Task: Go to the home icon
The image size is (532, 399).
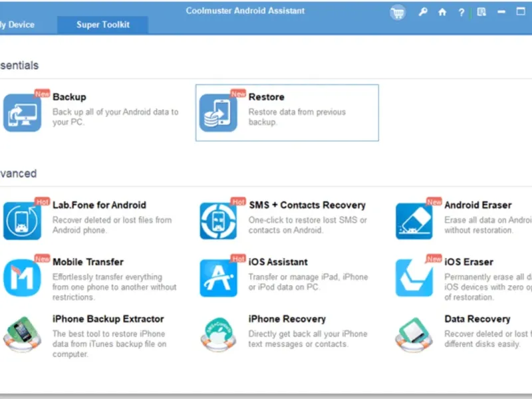Action: (x=442, y=12)
